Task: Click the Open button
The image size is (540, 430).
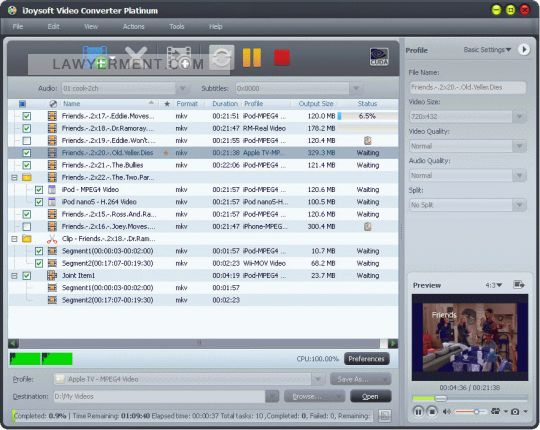Action: coord(371,397)
